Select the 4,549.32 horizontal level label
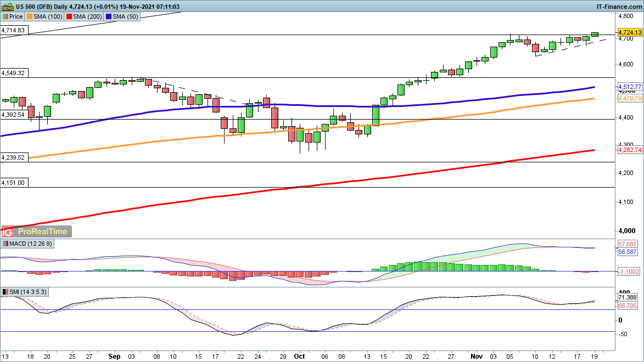The height and width of the screenshot is (362, 644). click(13, 72)
